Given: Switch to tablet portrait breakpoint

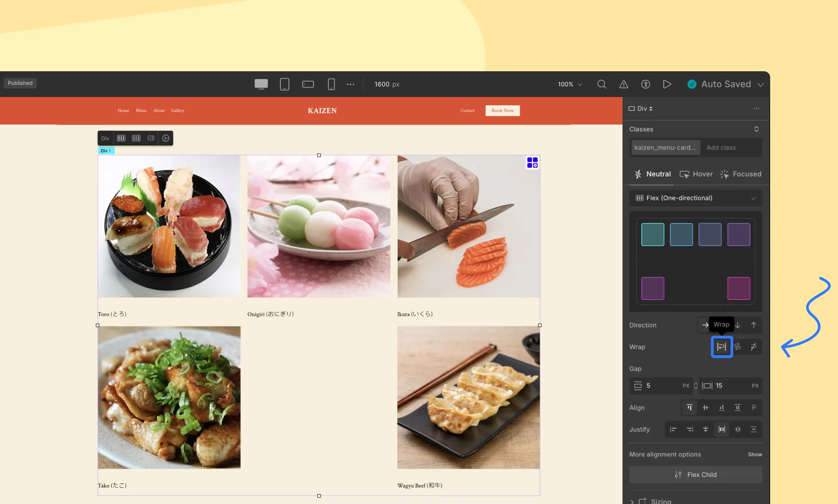Looking at the screenshot, I should click(x=285, y=84).
